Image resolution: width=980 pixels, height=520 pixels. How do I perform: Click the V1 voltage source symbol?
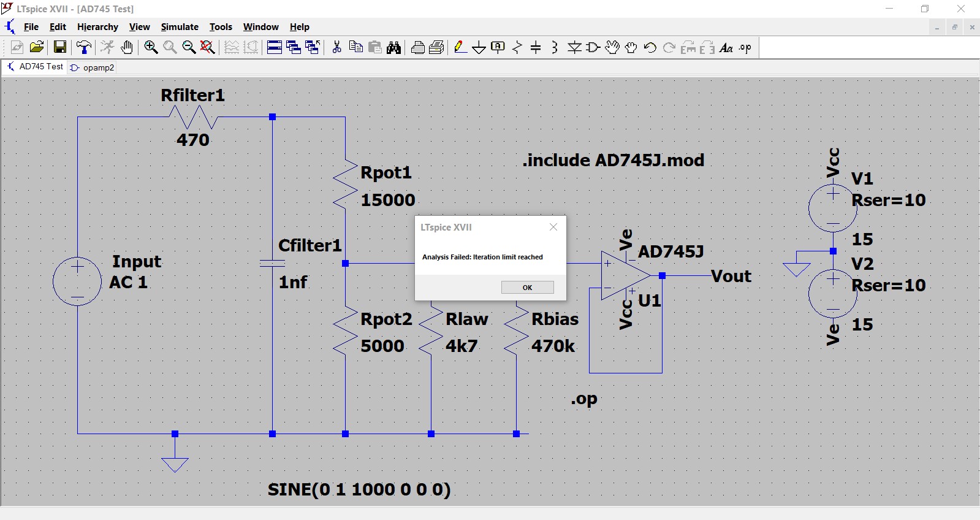click(833, 208)
